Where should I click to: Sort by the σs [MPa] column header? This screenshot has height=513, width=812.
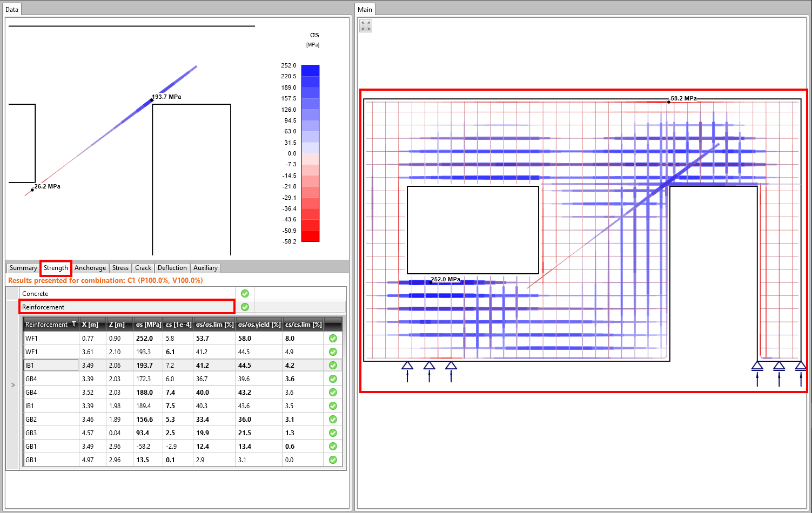[148, 325]
